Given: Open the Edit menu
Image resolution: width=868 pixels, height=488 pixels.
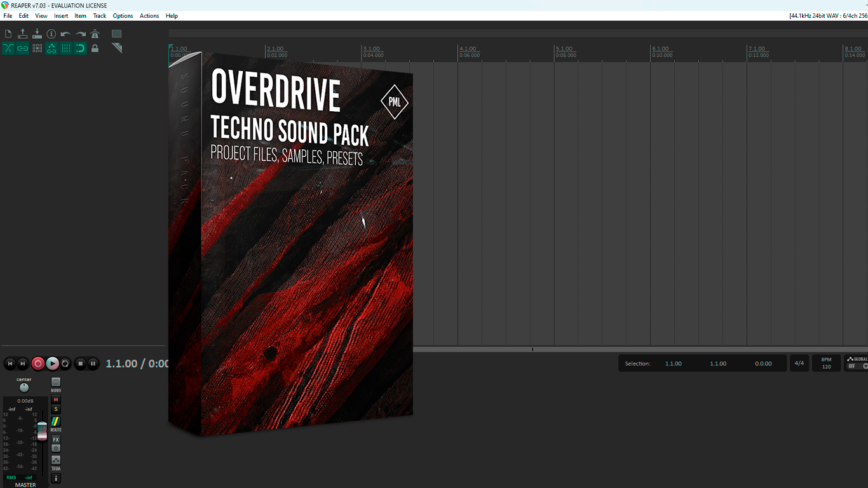Looking at the screenshot, I should (x=24, y=16).
